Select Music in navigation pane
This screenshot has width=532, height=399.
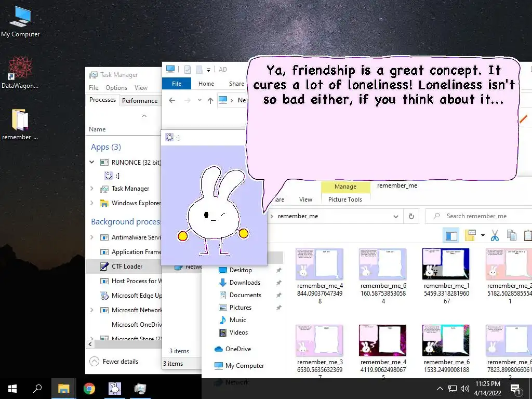point(237,320)
